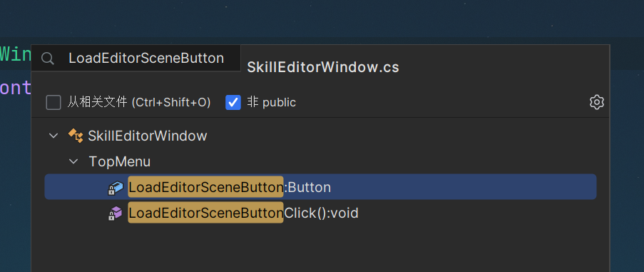644x272 pixels.
Task: Focus the LoadEditorSceneButton search field
Action: 136,59
